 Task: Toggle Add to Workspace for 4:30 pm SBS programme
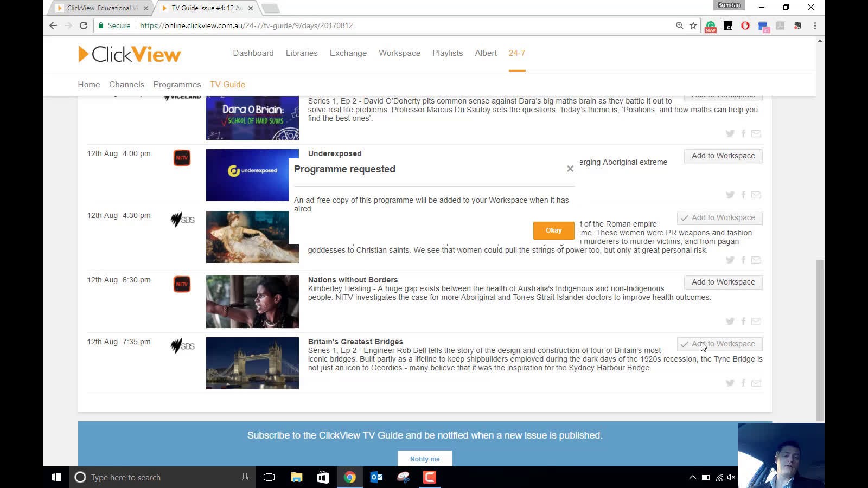(x=719, y=218)
